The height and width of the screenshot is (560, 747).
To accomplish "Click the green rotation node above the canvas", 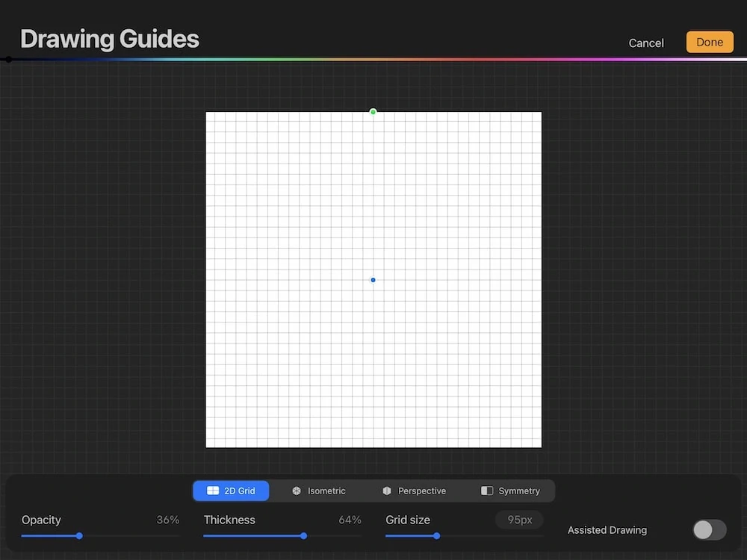I will (373, 112).
